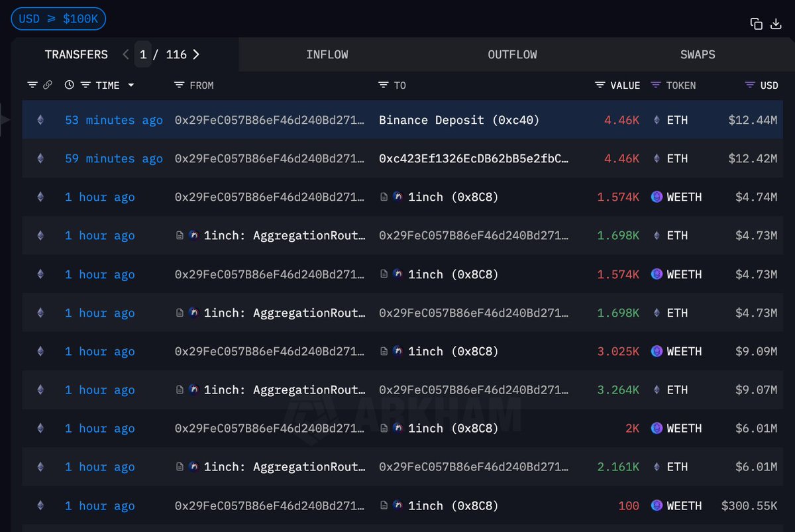The width and height of the screenshot is (795, 532).
Task: Click the $300.55K USD amount
Action: [x=749, y=505]
